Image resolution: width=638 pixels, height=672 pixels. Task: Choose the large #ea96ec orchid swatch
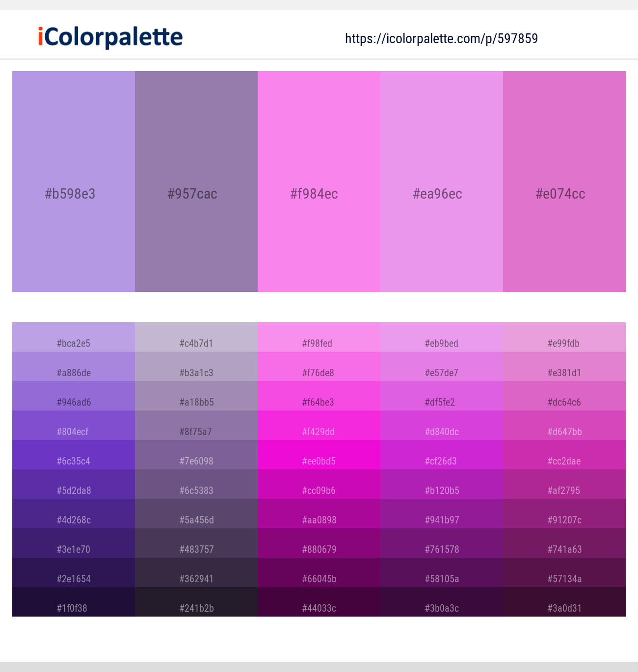(442, 181)
